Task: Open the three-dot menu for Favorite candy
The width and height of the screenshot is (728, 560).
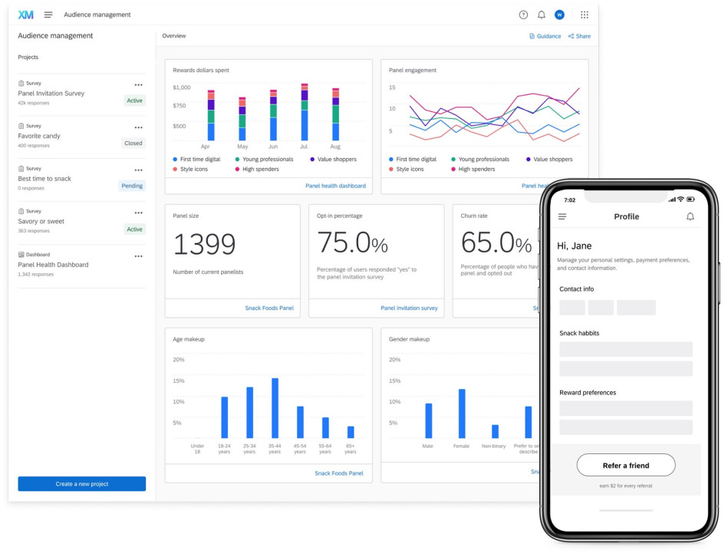Action: click(x=138, y=127)
